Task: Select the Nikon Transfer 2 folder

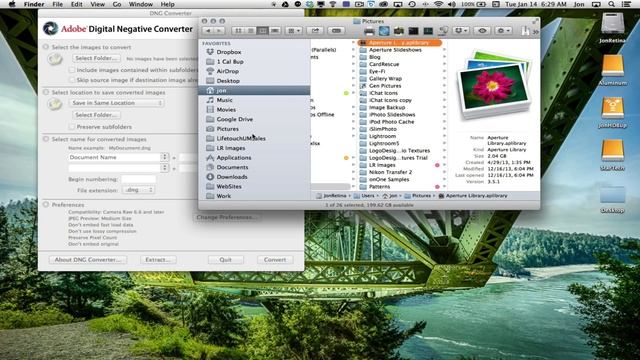Action: point(390,172)
